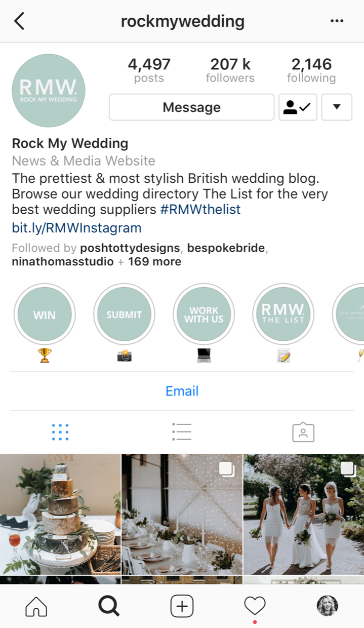This screenshot has height=628, width=364.
Task: View the WIN story highlight
Action: pos(45,315)
